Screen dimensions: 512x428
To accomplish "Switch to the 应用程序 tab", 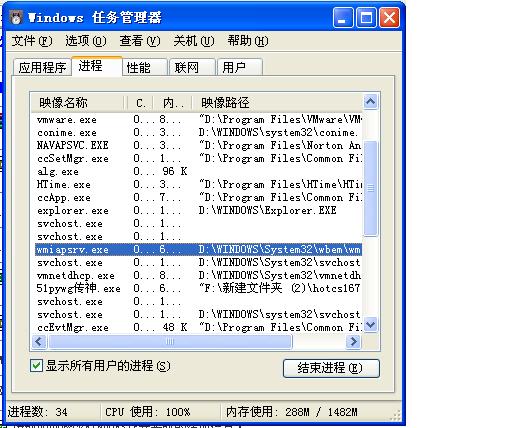I will (42, 68).
